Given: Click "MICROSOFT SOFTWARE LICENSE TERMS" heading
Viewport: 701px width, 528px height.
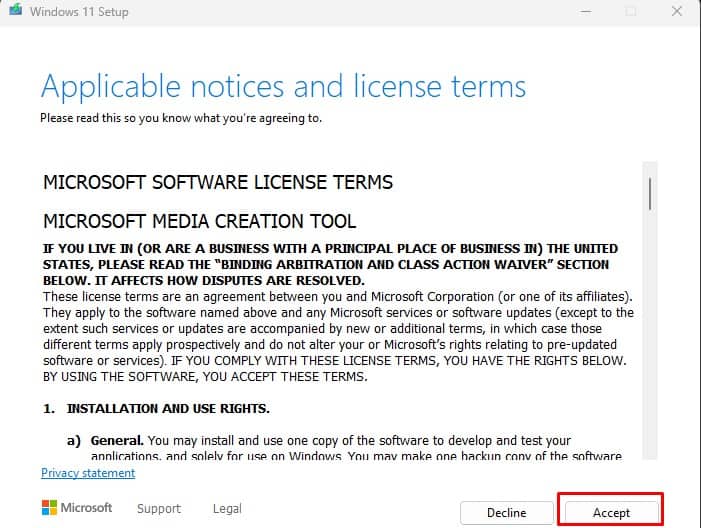Looking at the screenshot, I should (218, 182).
